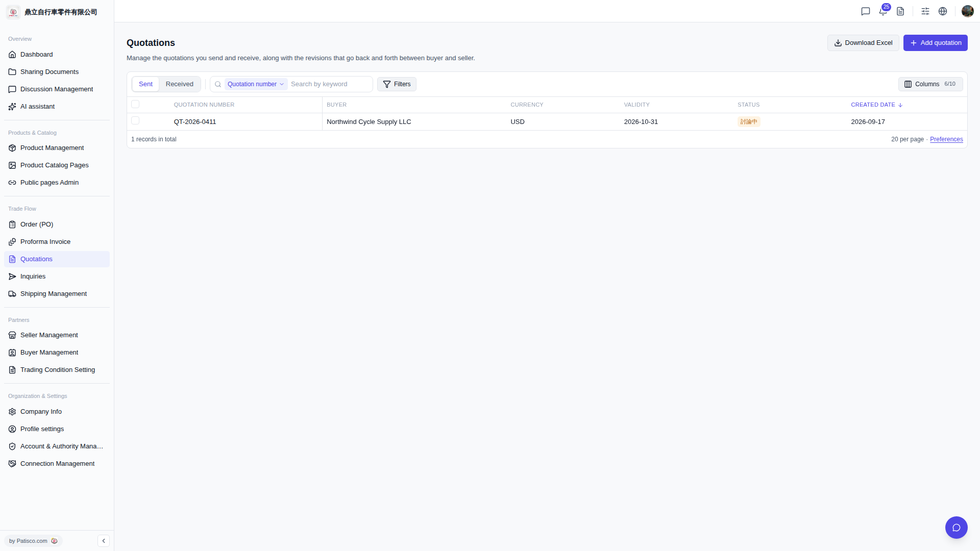Open the Preferences link
980x551 pixels.
tap(946, 139)
